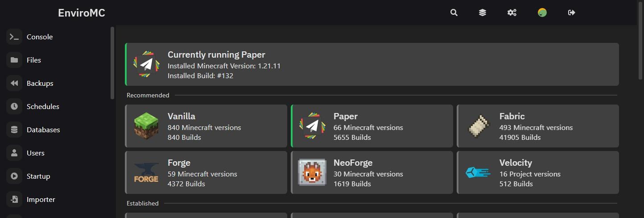Image resolution: width=644 pixels, height=218 pixels.
Task: Click the layers stack icon in header
Action: (x=483, y=13)
